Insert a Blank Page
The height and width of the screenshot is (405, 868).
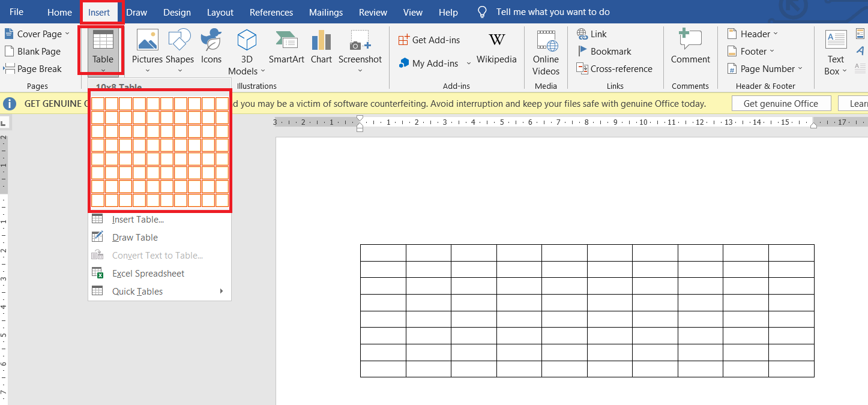tap(32, 51)
